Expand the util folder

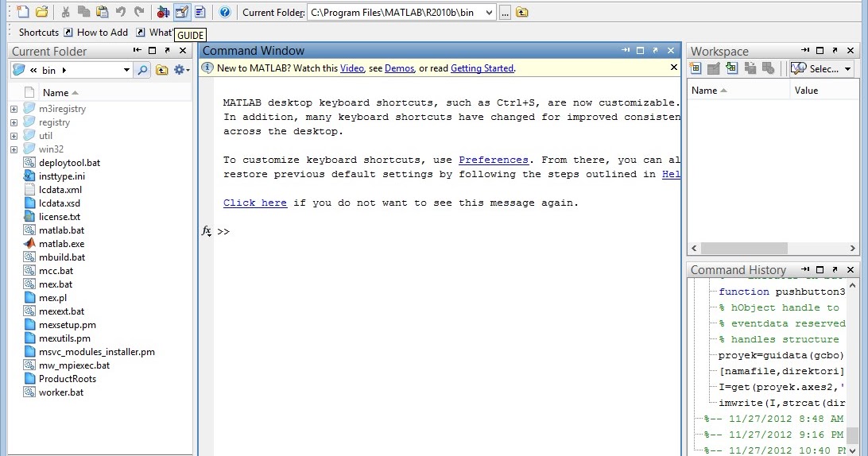point(14,136)
